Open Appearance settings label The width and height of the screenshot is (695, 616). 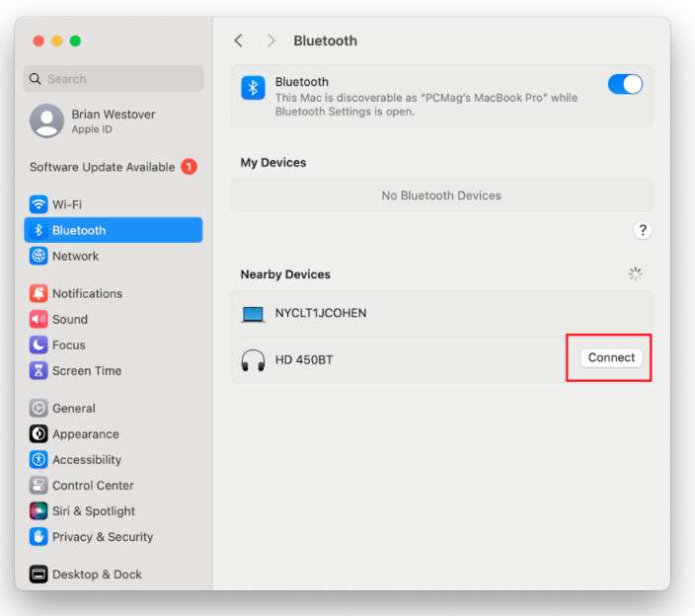pos(86,433)
